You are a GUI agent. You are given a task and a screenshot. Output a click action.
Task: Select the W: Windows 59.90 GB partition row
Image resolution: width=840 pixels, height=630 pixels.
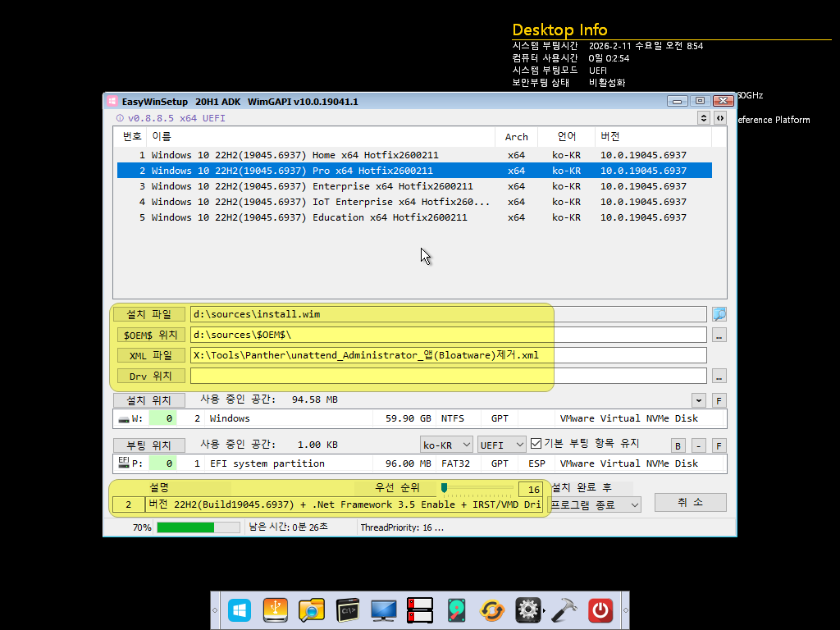click(419, 418)
